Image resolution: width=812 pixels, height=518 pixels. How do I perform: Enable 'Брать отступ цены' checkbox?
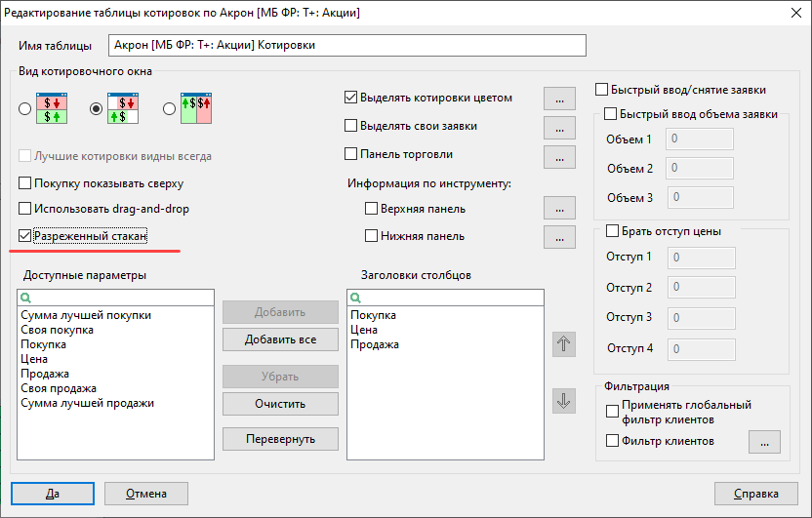point(613,231)
